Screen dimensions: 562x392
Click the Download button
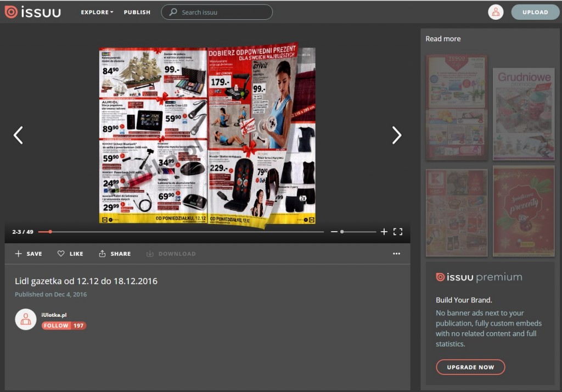coord(171,254)
